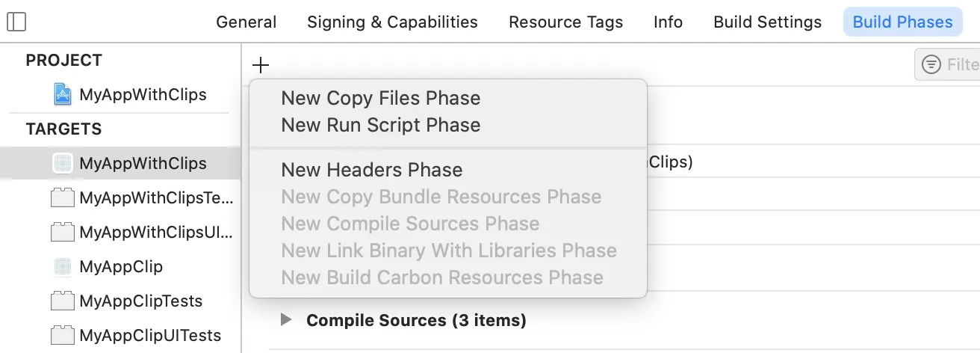
Task: Click the MyAppClipTests bundle icon
Action: pyautogui.click(x=63, y=301)
